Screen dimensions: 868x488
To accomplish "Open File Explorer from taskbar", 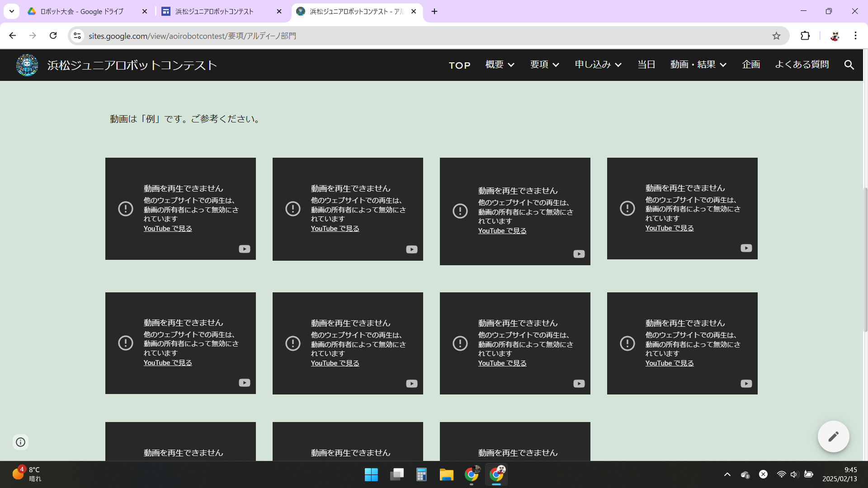I will pos(446,474).
